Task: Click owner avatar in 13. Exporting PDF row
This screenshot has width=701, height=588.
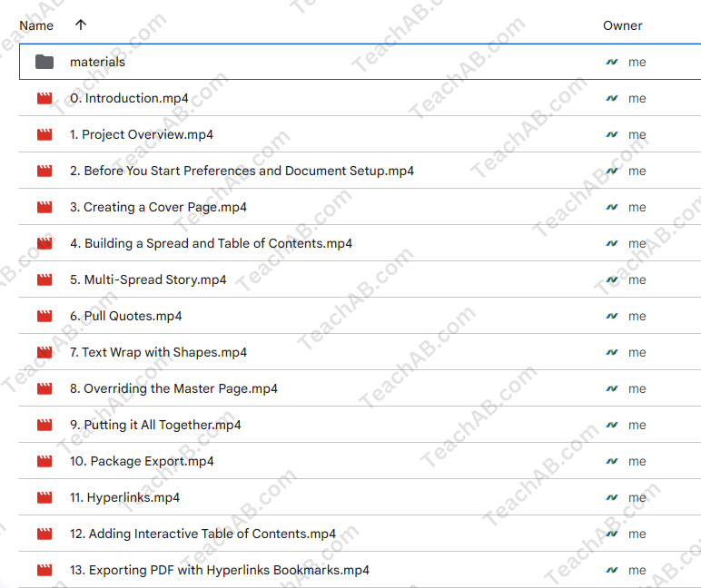Action: (x=612, y=570)
